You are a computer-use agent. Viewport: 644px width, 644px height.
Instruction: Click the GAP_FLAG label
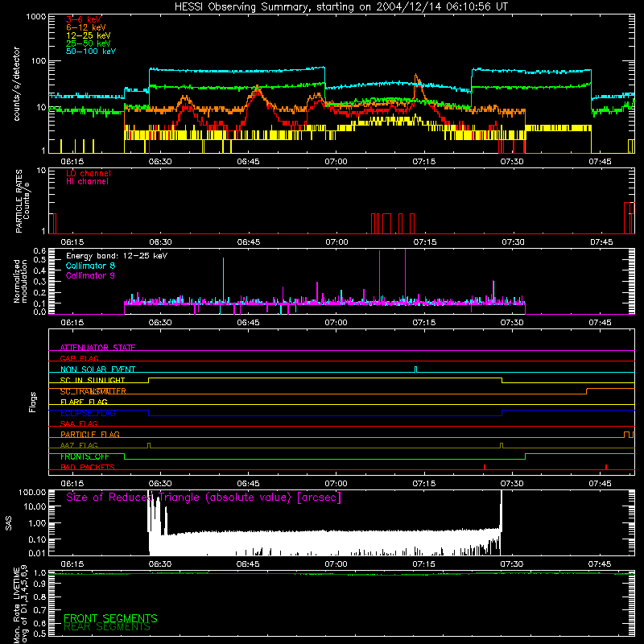[x=79, y=358]
